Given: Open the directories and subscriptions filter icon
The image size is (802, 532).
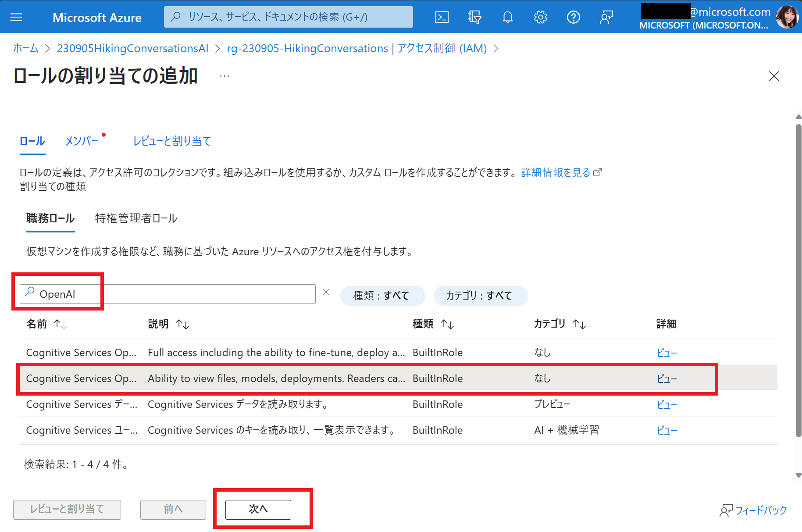Looking at the screenshot, I should click(x=474, y=17).
